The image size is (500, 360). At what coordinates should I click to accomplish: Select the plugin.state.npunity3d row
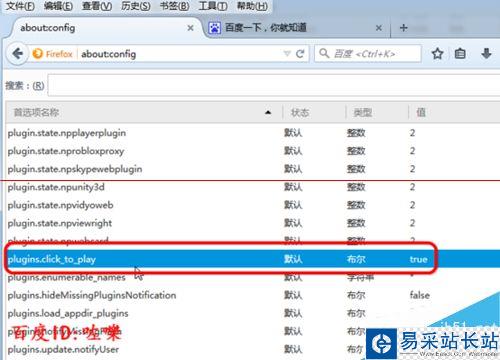(x=252, y=187)
